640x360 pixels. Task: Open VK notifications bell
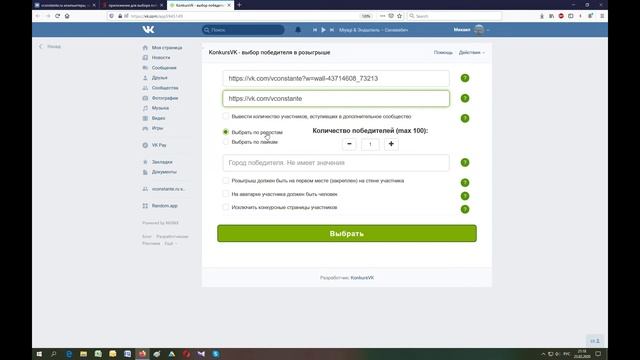[298, 29]
